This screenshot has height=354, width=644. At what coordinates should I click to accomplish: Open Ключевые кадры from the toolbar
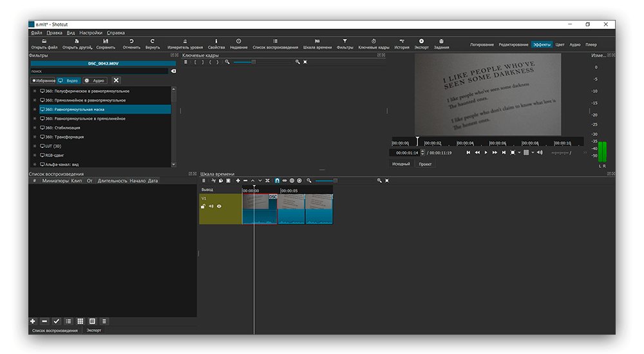tap(374, 44)
